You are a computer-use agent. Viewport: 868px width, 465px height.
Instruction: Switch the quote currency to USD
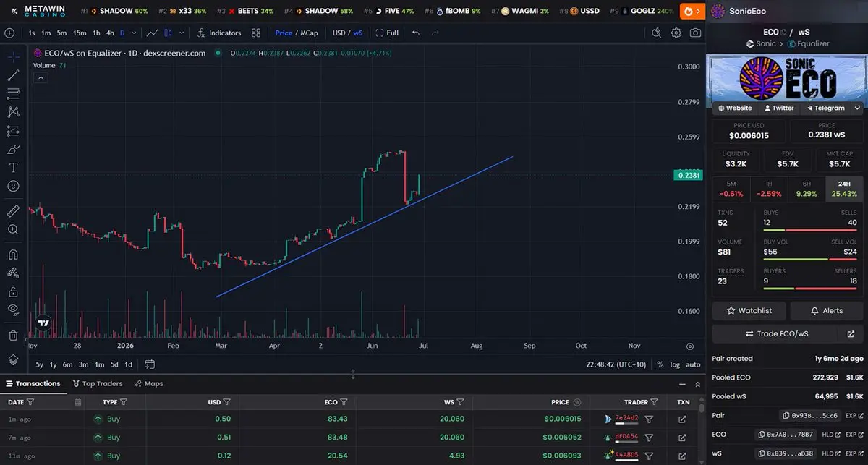pyautogui.click(x=339, y=33)
